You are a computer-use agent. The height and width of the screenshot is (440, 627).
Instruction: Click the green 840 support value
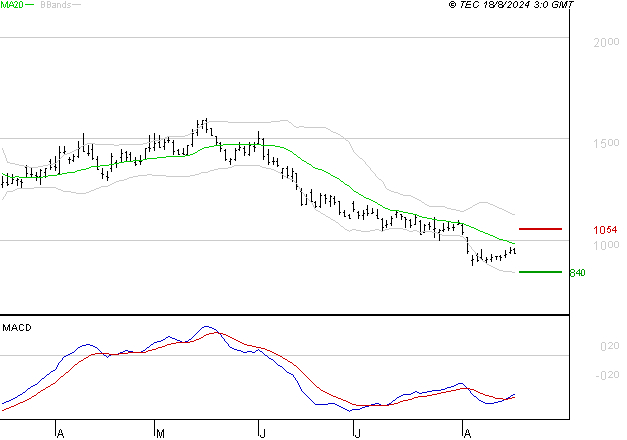[x=577, y=273]
